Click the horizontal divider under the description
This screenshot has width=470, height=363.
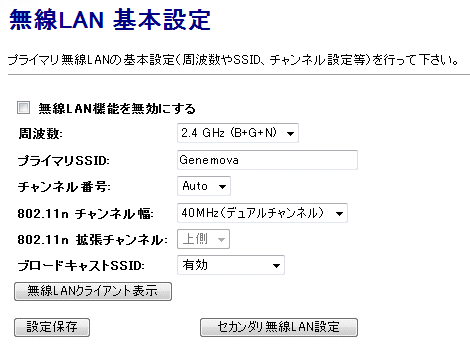pos(239,75)
